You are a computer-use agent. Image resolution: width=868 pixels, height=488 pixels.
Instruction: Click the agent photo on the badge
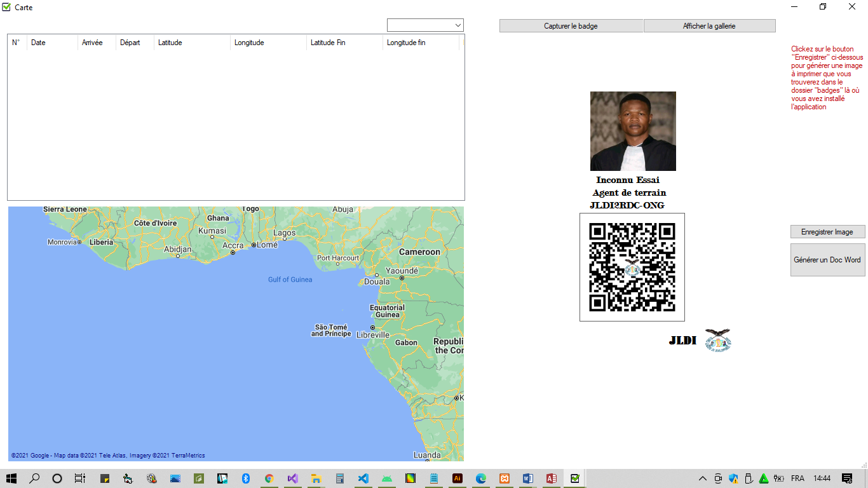[x=633, y=131]
